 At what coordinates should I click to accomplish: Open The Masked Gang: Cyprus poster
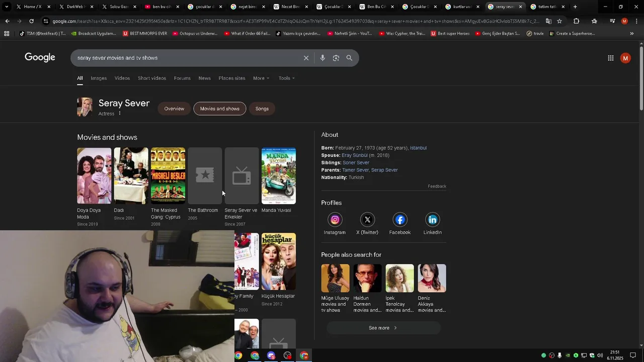point(168,175)
